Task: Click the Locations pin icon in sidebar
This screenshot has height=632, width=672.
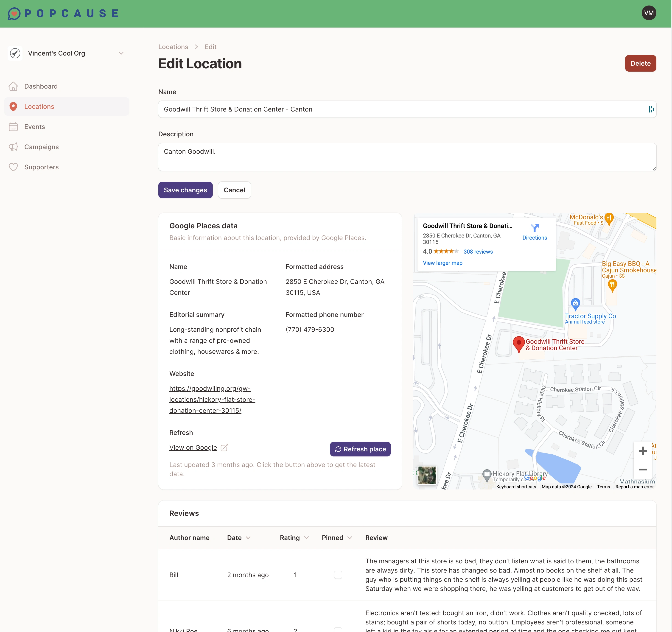Action: 13,107
